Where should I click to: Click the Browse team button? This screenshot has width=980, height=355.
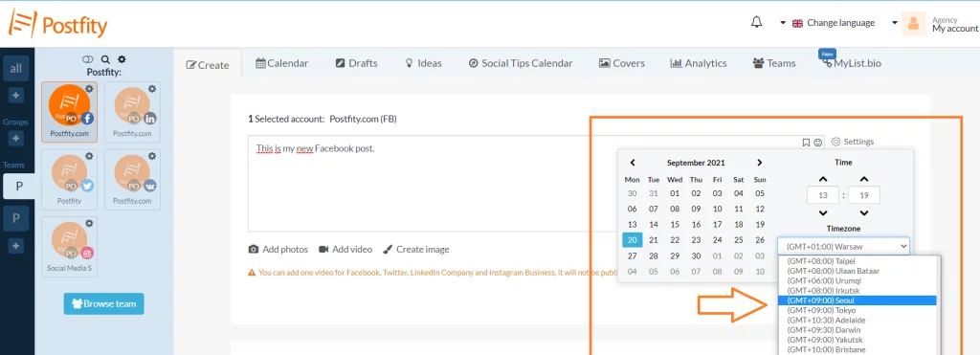(x=103, y=303)
